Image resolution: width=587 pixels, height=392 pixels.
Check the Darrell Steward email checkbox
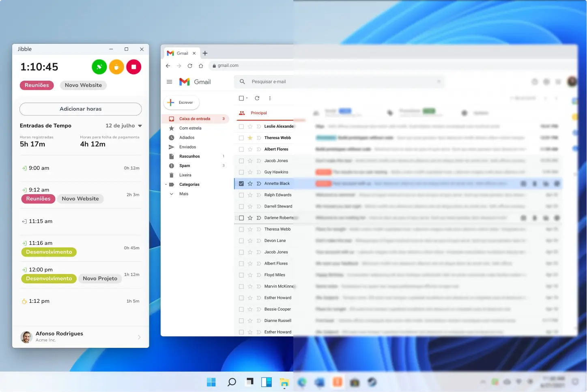(x=241, y=206)
